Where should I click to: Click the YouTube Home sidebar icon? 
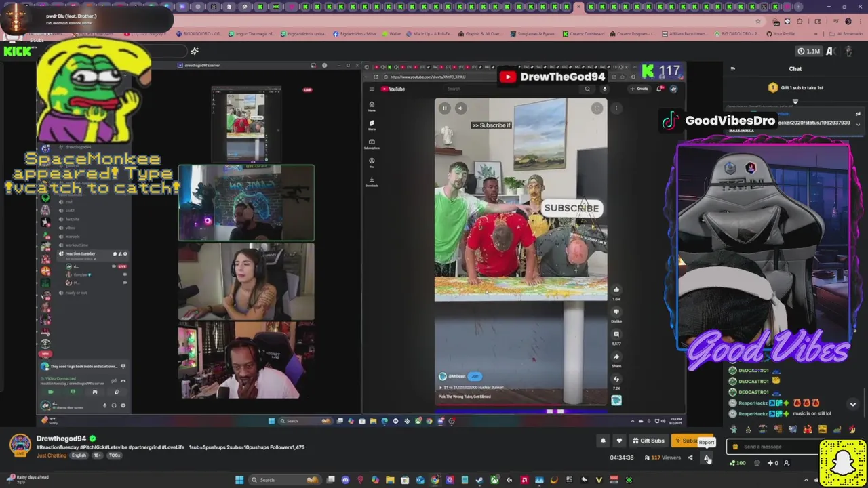pos(372,106)
